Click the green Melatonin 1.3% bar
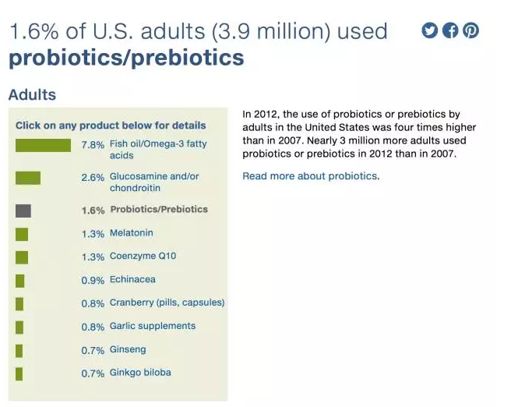This screenshot has width=532, height=407. coord(22,235)
